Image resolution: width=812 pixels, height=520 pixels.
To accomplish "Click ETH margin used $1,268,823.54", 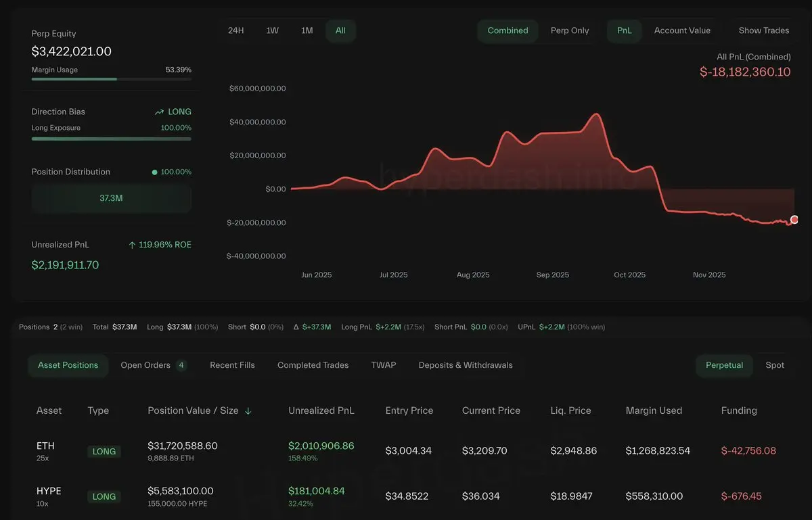I will tap(658, 450).
